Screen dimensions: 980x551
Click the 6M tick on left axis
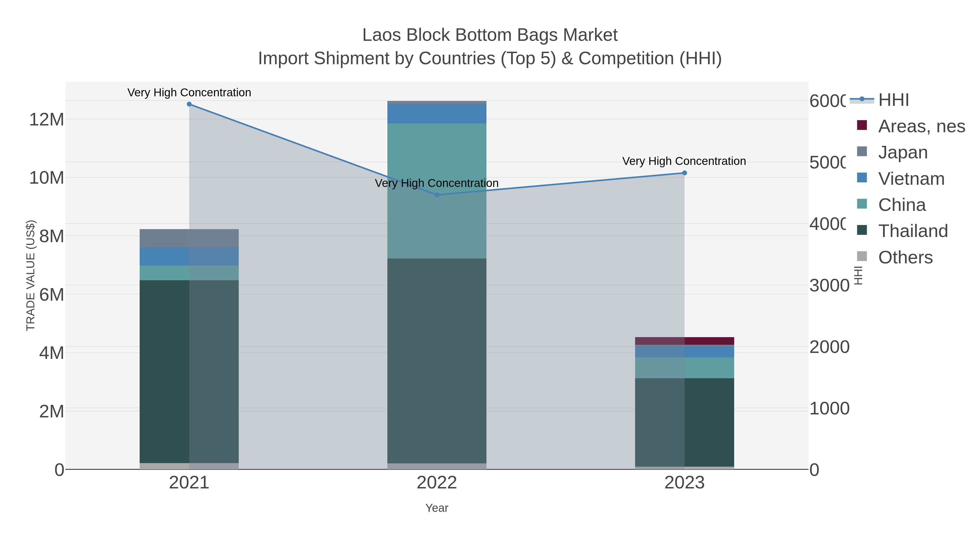52,294
